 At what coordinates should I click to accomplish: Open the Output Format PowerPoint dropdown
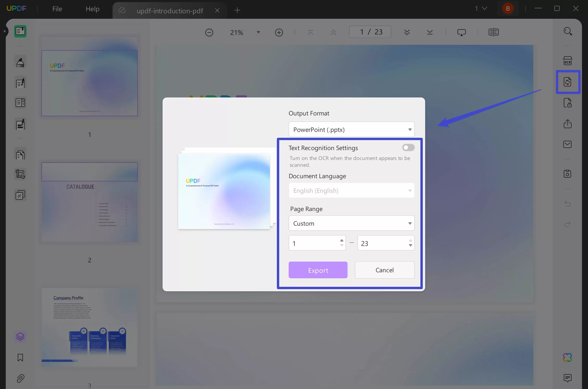pyautogui.click(x=351, y=129)
